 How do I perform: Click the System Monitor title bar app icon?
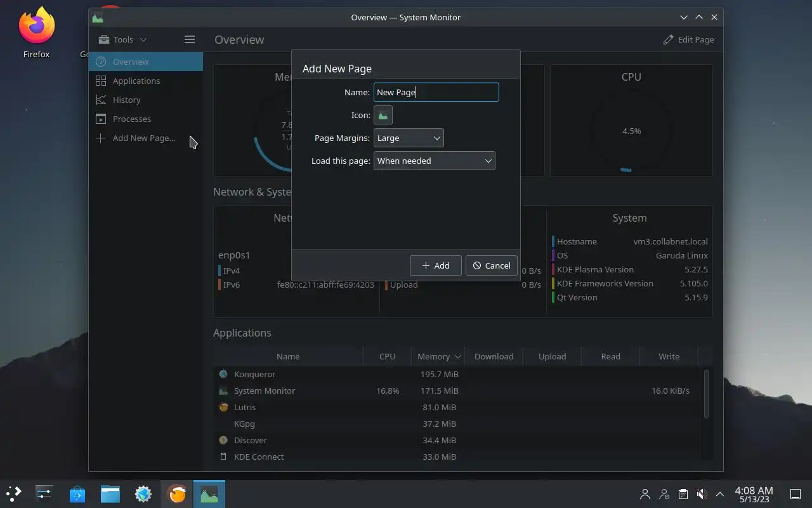pyautogui.click(x=98, y=17)
